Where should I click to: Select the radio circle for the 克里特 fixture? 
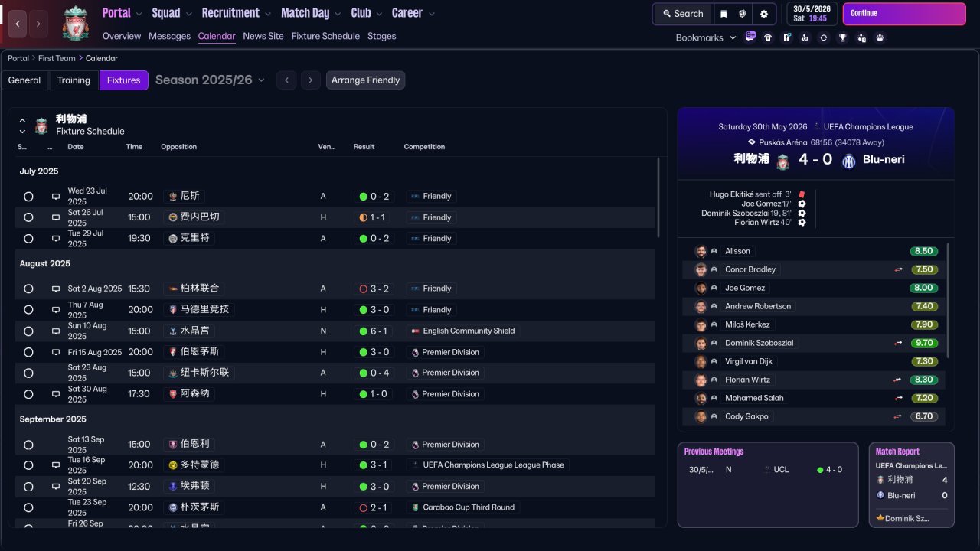pyautogui.click(x=28, y=239)
